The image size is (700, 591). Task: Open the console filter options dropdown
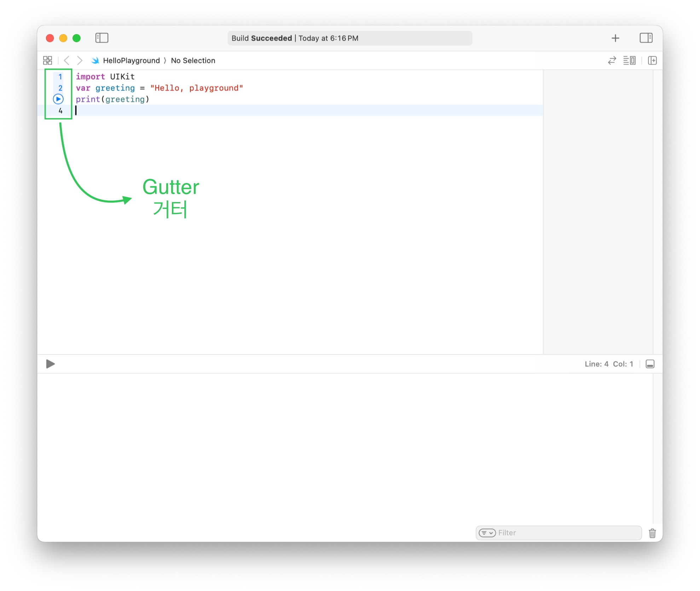(x=487, y=533)
